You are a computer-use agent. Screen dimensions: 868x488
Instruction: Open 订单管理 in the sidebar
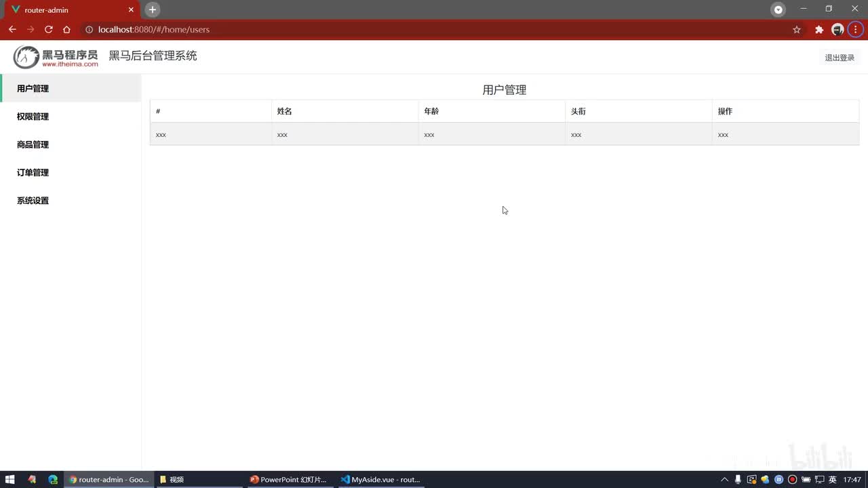point(71,172)
